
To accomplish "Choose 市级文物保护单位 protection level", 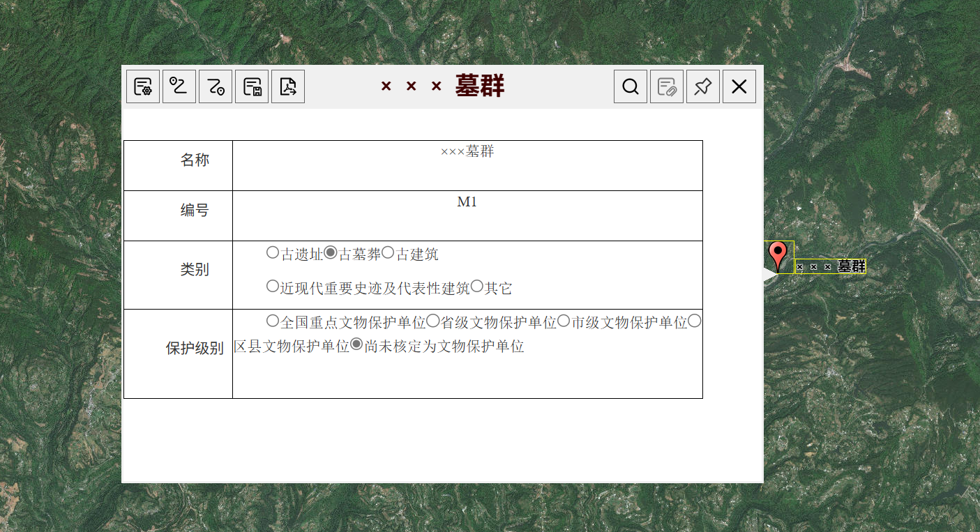I will (x=564, y=321).
